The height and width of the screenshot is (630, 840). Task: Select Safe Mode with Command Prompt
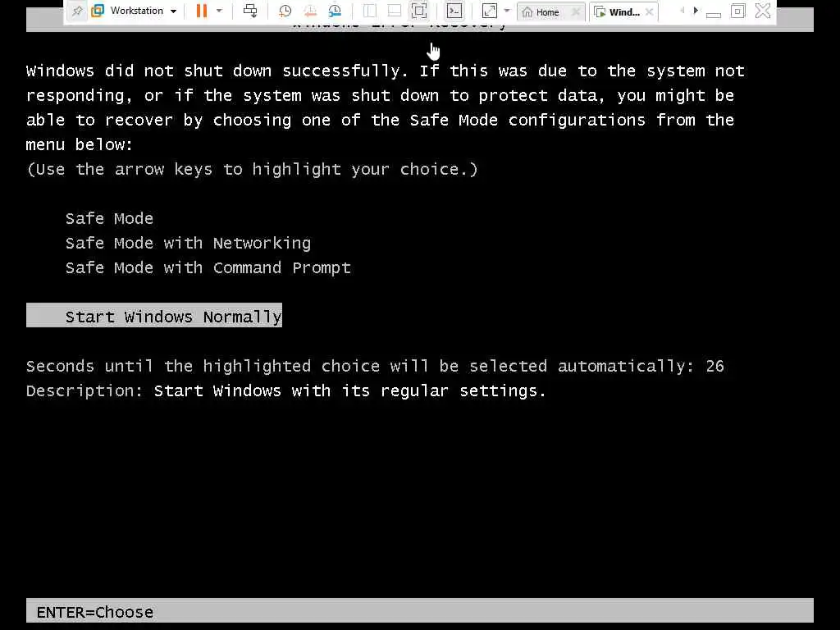[x=208, y=268]
